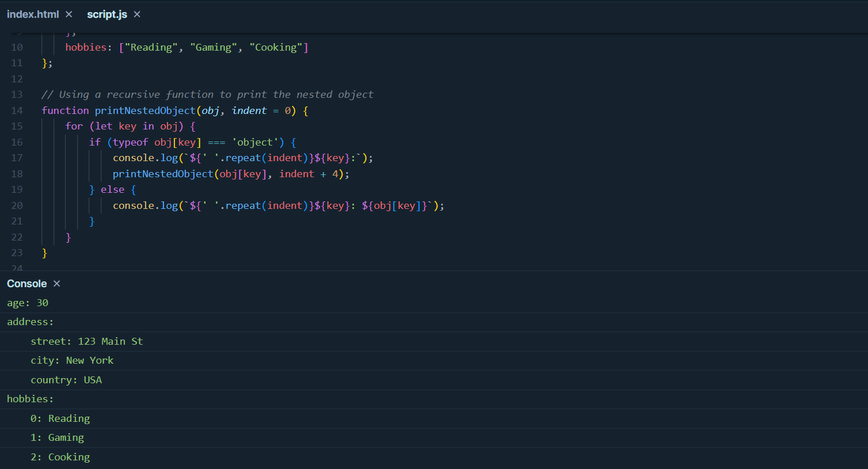The image size is (868, 469).
Task: Click console output "address:"
Action: point(30,322)
